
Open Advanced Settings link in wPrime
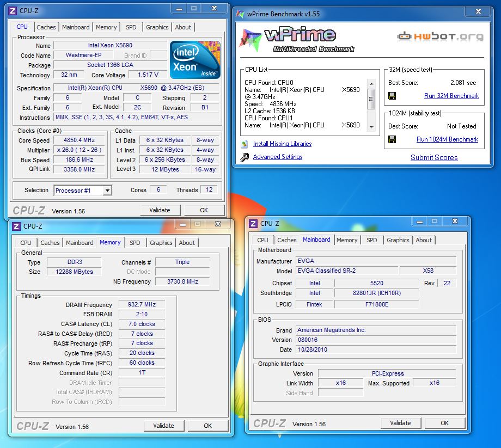point(278,157)
